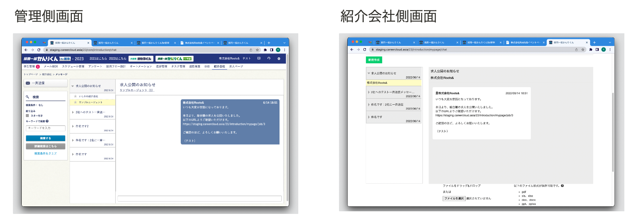Expand the 件名です：2名に一斉送信 thread in the agency list
644x224 pixels.
click(x=369, y=104)
